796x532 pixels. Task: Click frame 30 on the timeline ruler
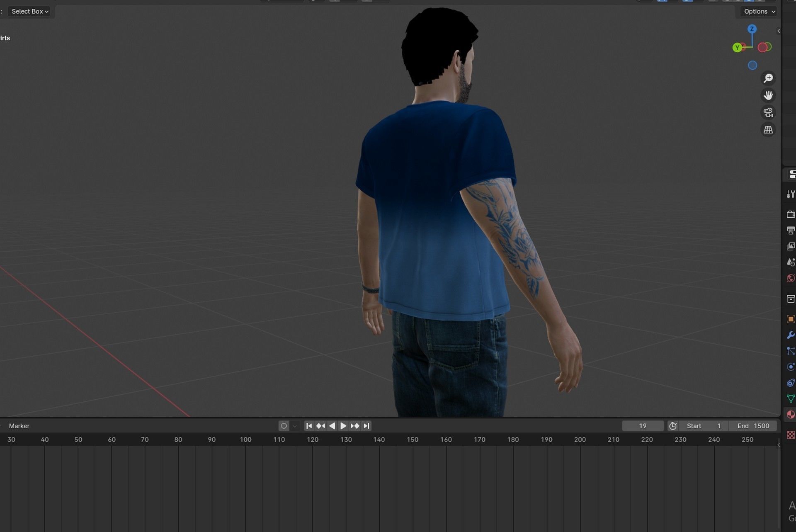11,440
